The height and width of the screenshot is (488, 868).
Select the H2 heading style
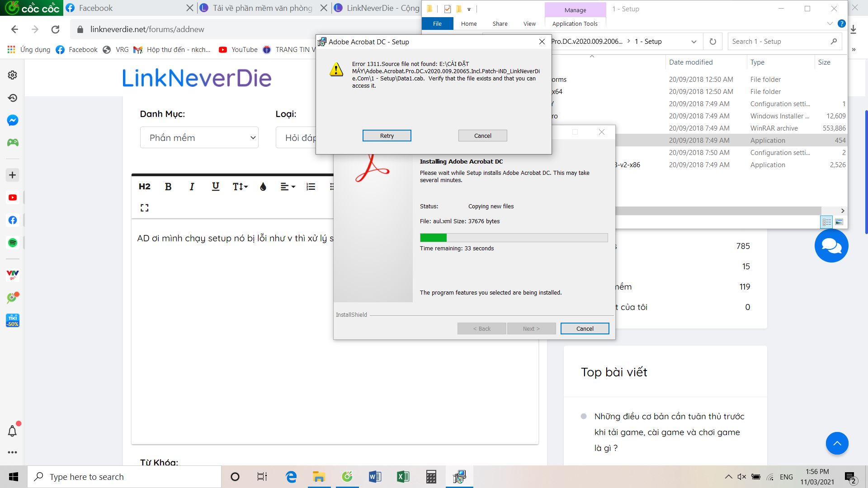pos(144,186)
